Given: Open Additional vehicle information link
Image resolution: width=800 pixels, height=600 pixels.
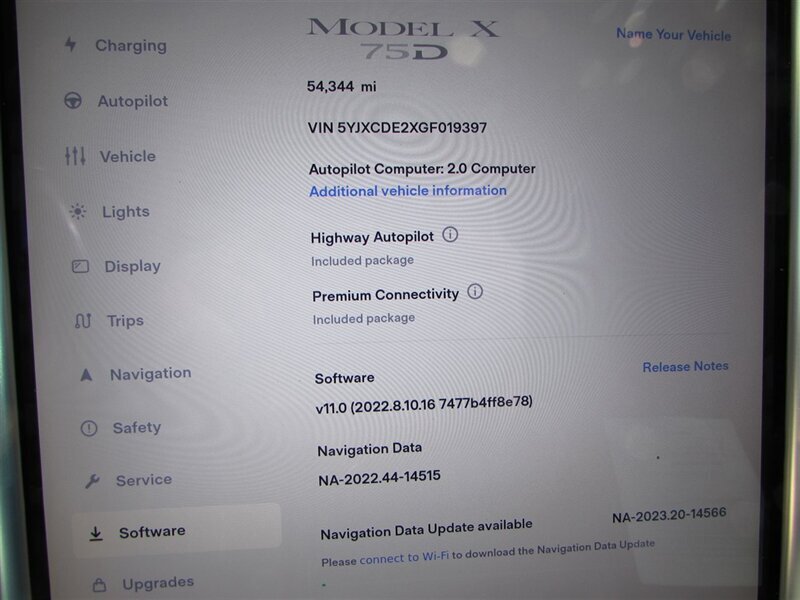Looking at the screenshot, I should (408, 191).
